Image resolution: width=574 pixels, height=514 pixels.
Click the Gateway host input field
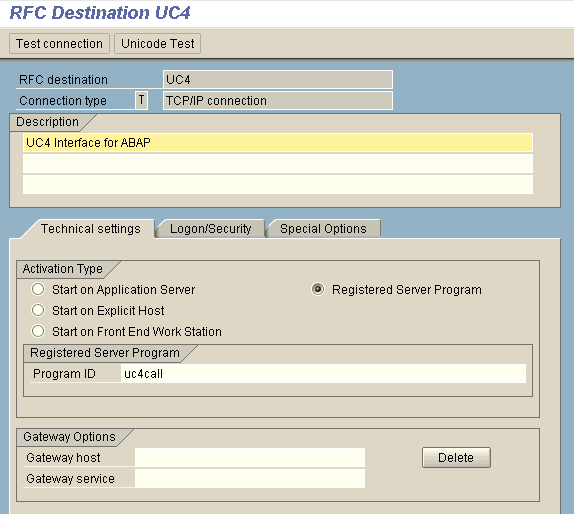point(250,457)
